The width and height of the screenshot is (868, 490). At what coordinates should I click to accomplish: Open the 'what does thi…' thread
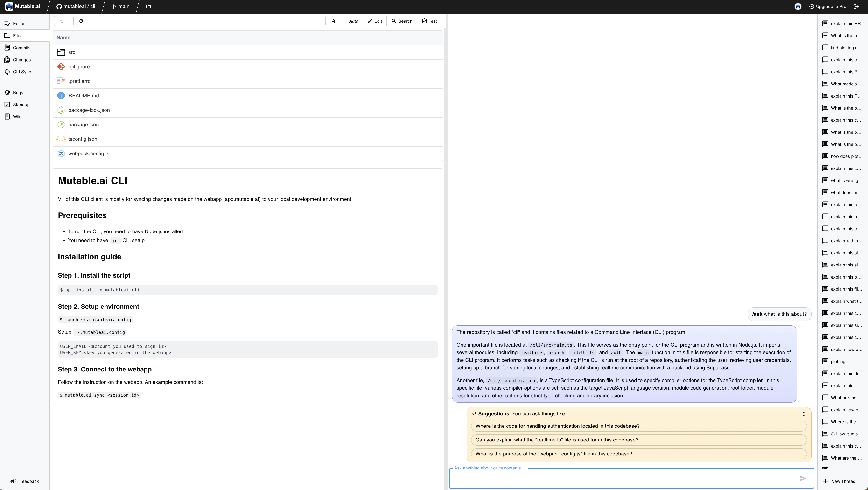click(x=842, y=193)
